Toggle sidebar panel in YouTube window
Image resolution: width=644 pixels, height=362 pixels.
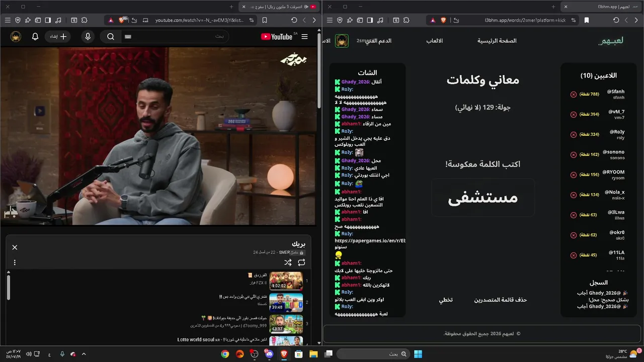pyautogui.click(x=48, y=20)
